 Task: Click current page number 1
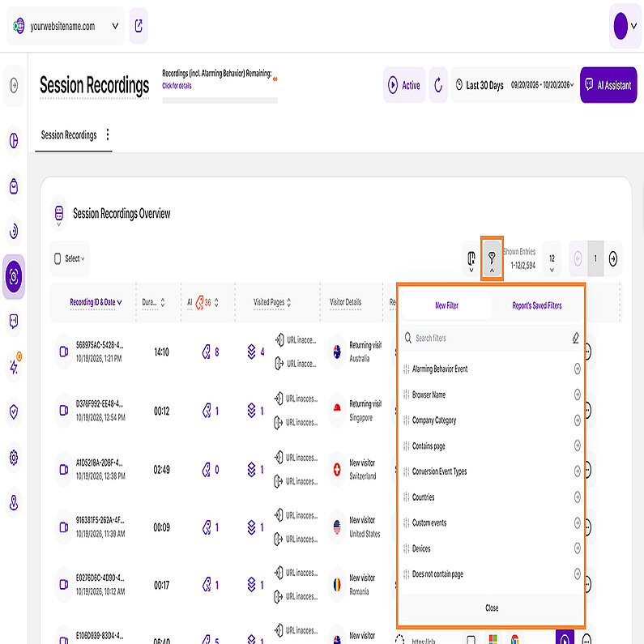(595, 258)
